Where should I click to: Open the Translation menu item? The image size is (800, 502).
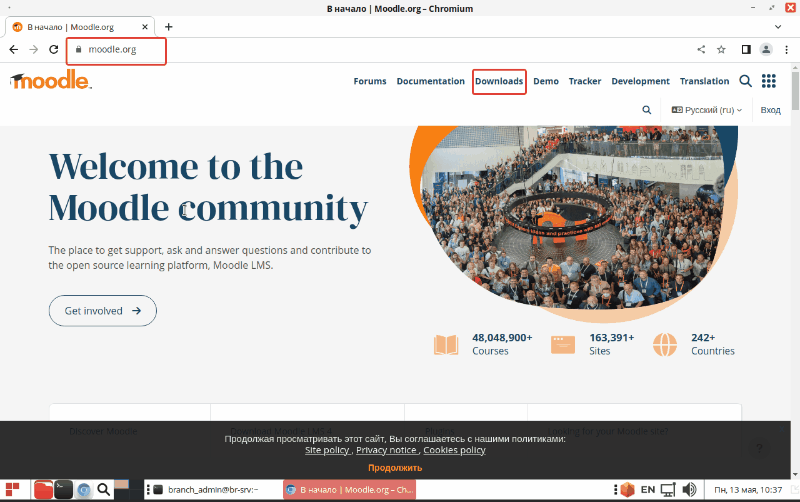point(705,81)
